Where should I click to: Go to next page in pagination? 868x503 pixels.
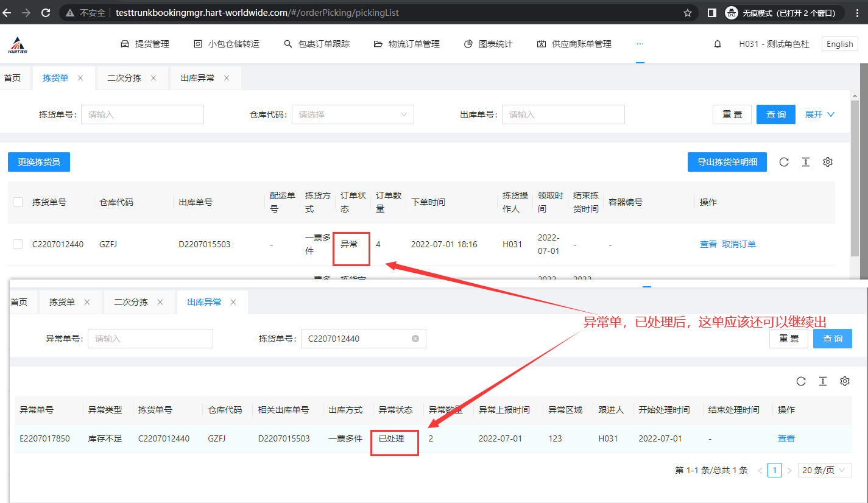click(x=789, y=470)
